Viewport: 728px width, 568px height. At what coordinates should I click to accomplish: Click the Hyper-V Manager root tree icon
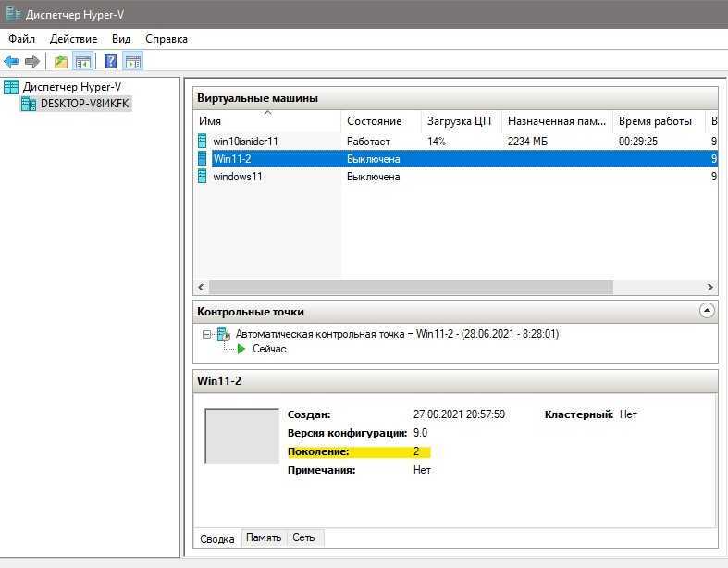pos(11,87)
